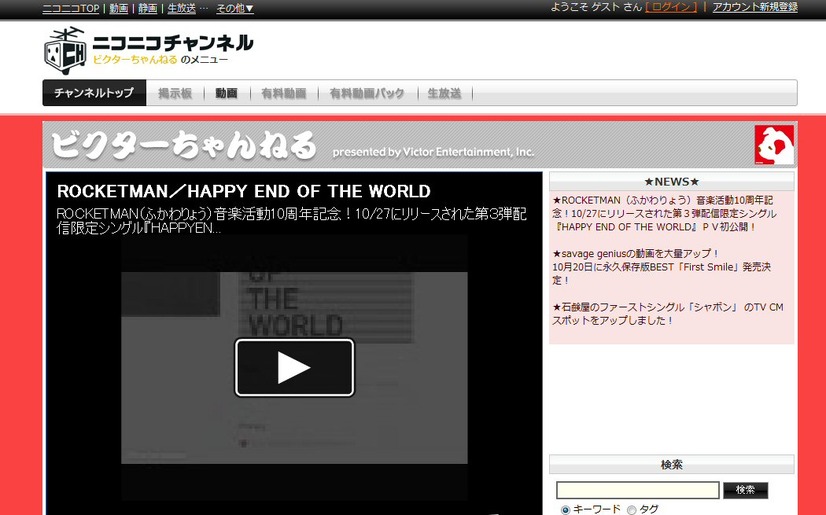
Task: Expand the その他▼ dropdown menu
Action: pyautogui.click(x=235, y=8)
